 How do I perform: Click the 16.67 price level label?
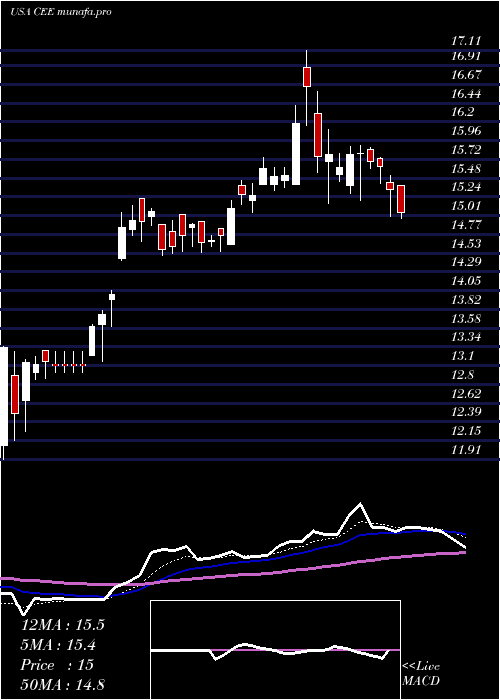(466, 75)
